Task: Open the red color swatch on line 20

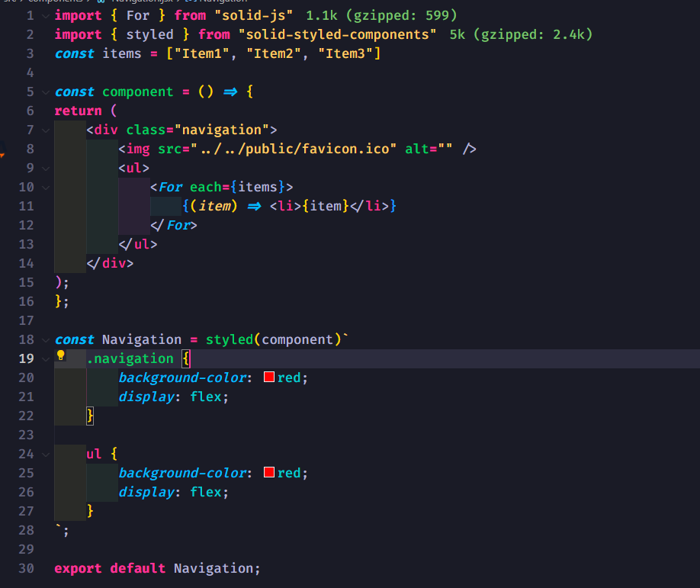Action: tap(268, 377)
